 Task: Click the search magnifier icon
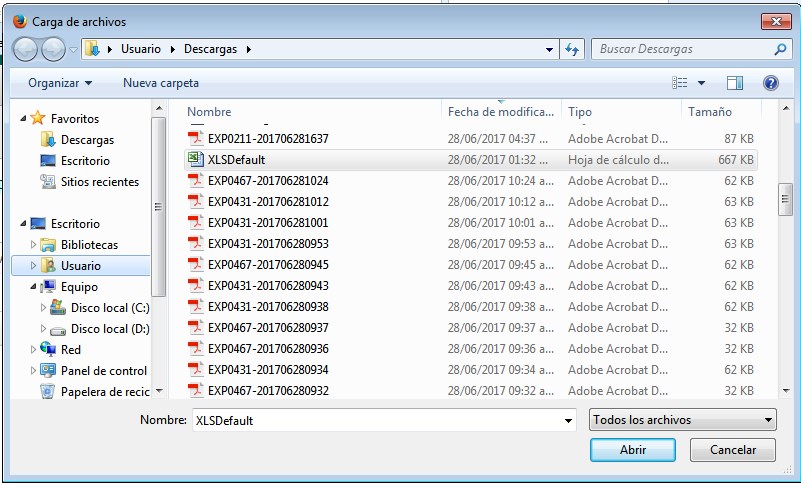pyautogui.click(x=780, y=49)
